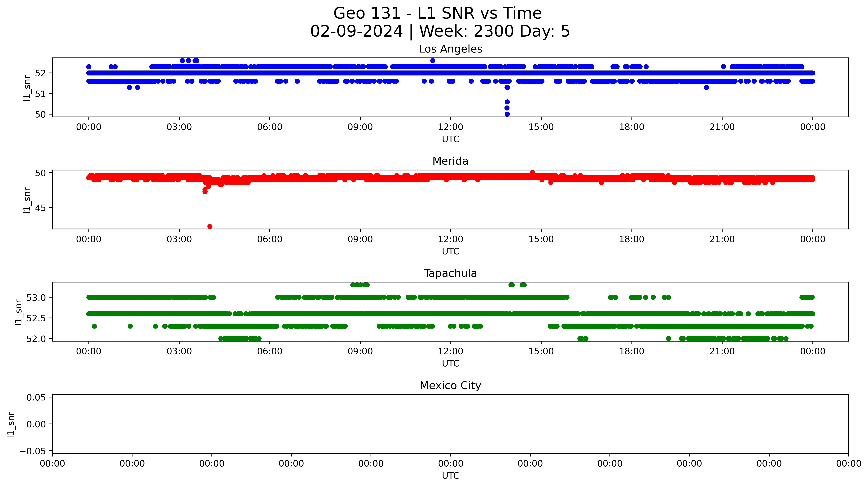Click the 03:00 tick on Los Angeles x-axis

179,127
